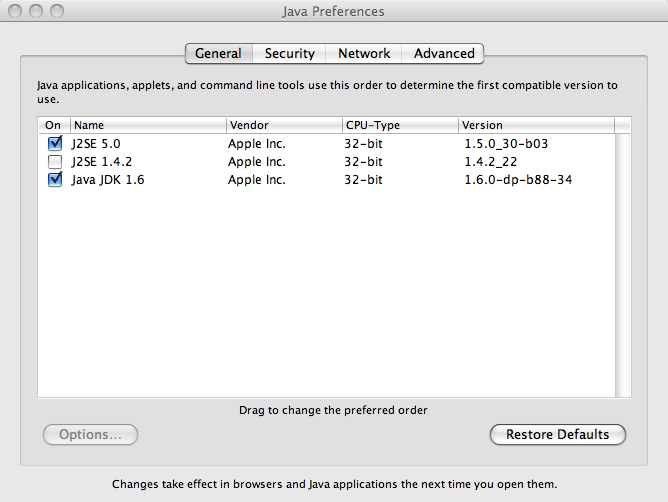The image size is (668, 502).
Task: Close the Java Preferences window
Action: click(x=15, y=11)
